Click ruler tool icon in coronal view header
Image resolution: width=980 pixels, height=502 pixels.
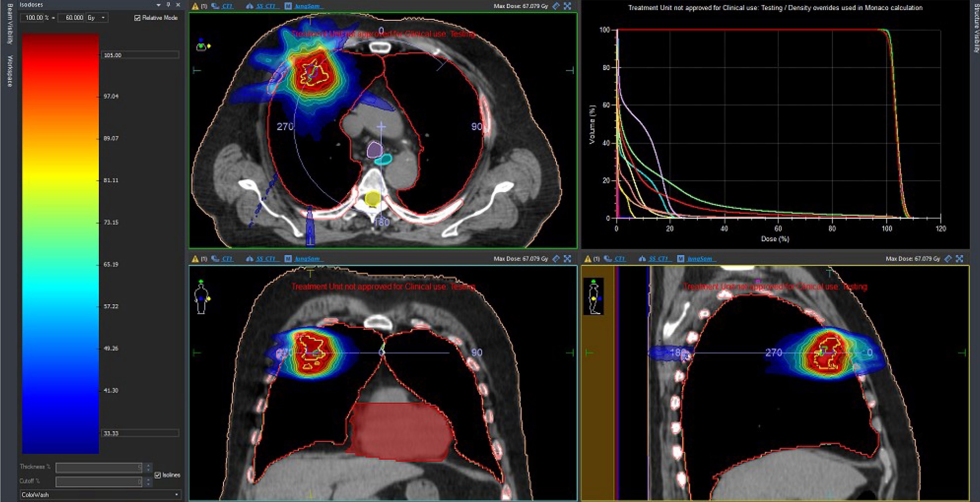[556, 259]
